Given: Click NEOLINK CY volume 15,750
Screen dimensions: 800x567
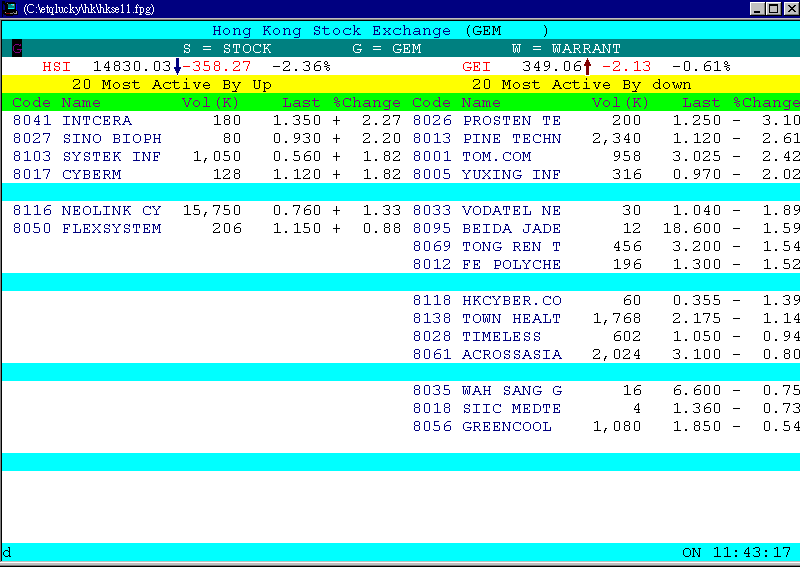Looking at the screenshot, I should coord(212,210).
